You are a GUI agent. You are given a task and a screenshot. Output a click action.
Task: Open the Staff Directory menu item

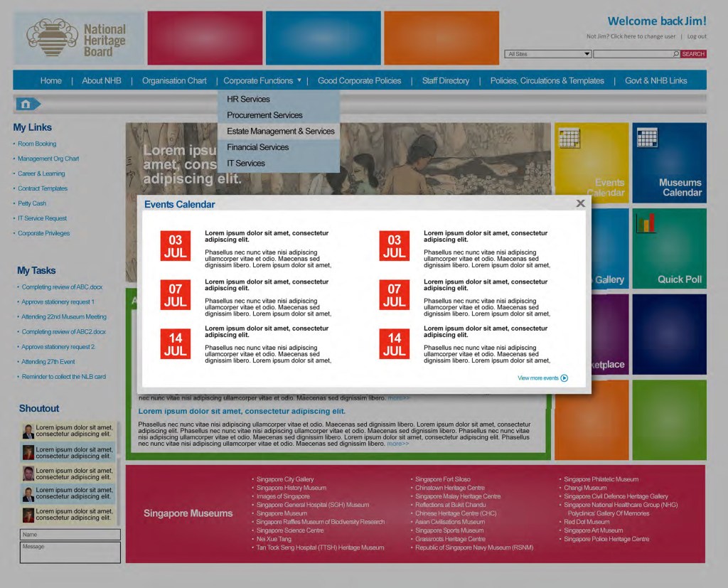(x=445, y=81)
